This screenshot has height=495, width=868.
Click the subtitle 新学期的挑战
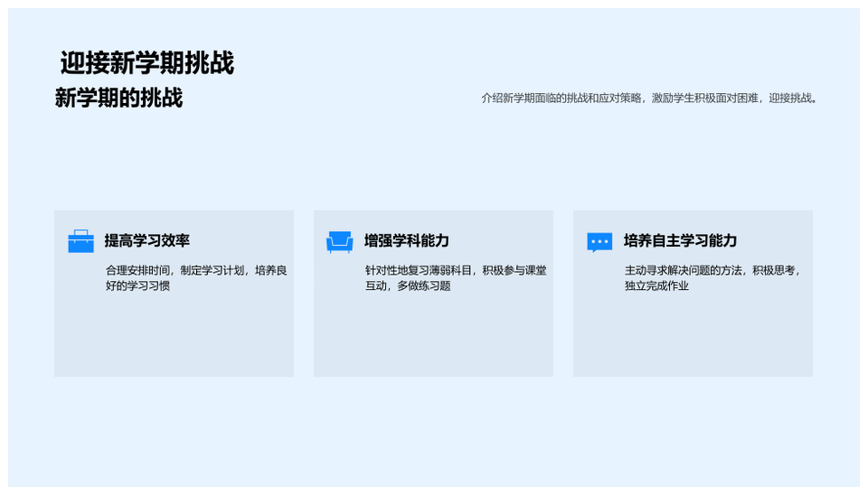(x=118, y=98)
